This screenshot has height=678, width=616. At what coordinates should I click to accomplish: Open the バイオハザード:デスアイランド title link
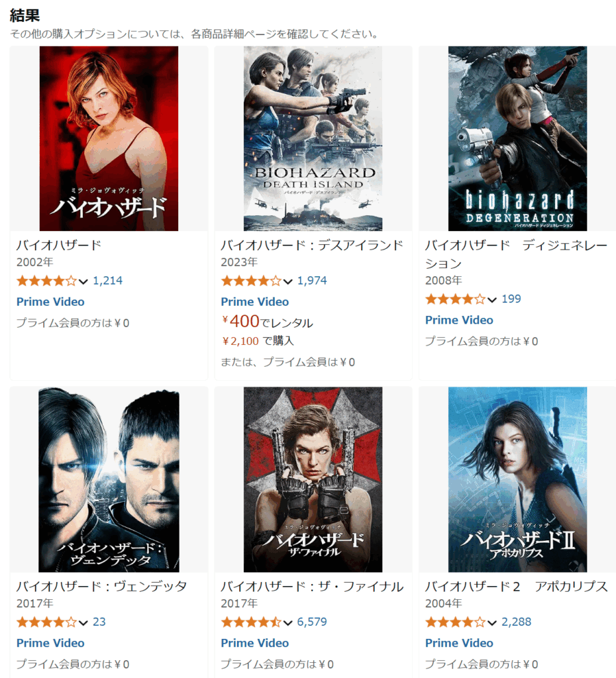point(312,245)
